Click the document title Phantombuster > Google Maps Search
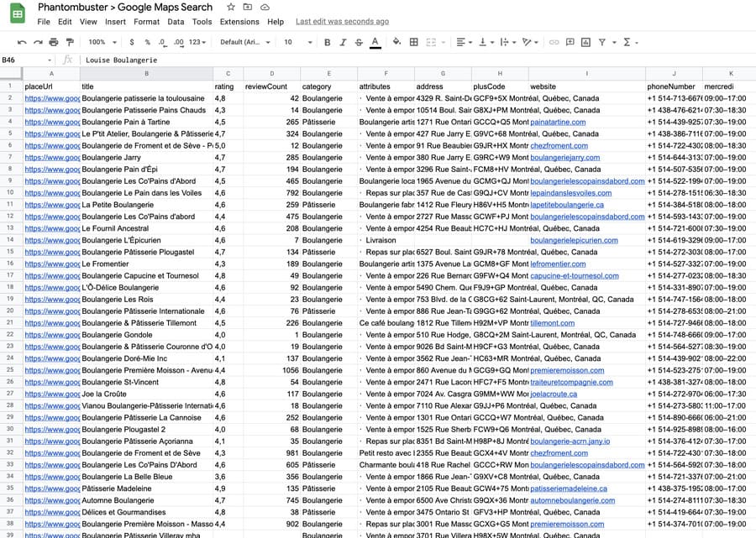The width and height of the screenshot is (756, 538). point(125,8)
